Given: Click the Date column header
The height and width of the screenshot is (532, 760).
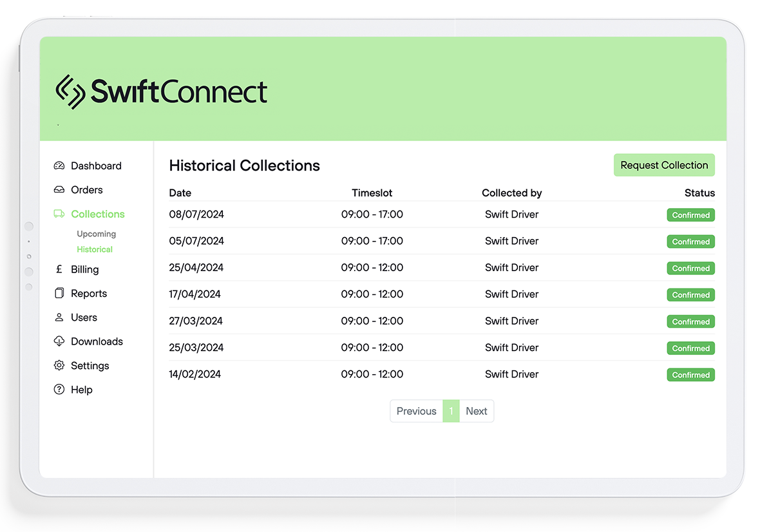Looking at the screenshot, I should coord(180,193).
